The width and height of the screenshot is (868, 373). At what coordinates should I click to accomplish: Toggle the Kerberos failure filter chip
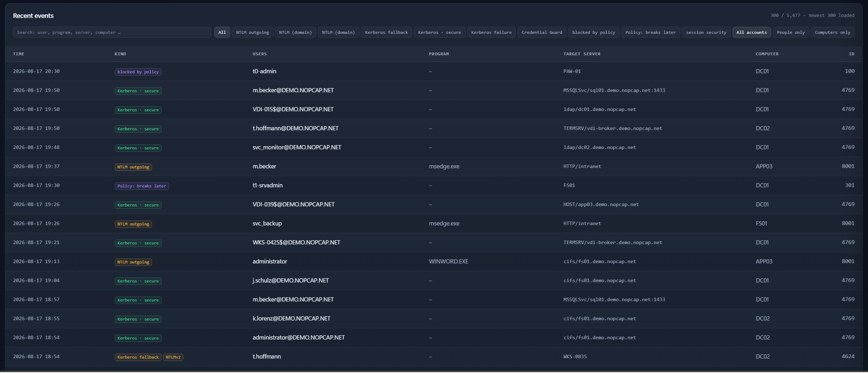[491, 32]
